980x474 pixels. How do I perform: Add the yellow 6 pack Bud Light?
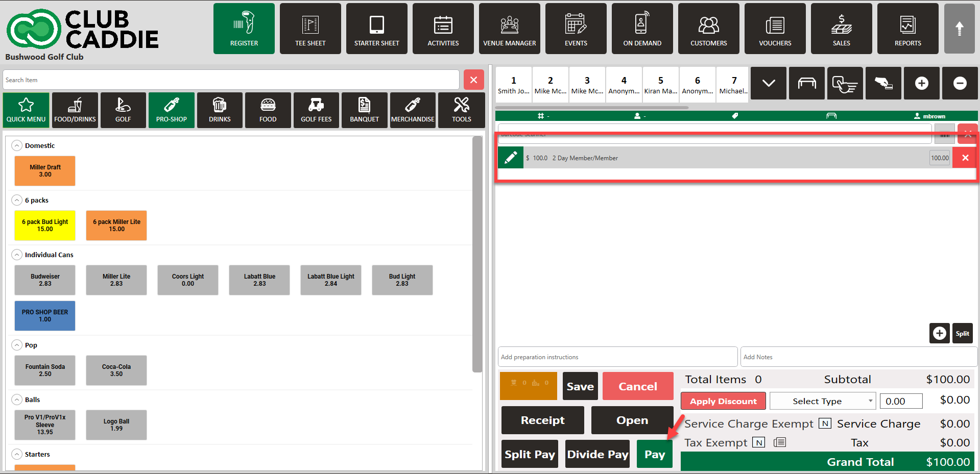[x=45, y=226]
